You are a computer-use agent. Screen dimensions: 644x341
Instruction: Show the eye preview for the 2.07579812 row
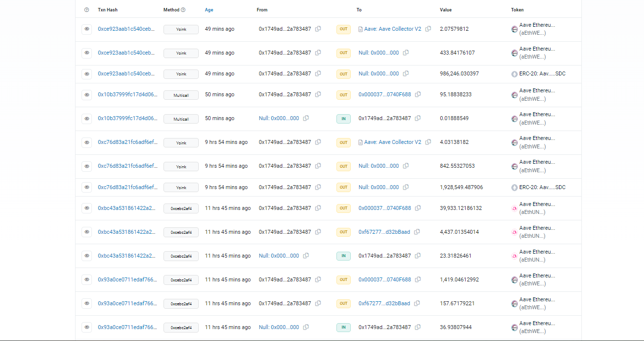click(87, 29)
